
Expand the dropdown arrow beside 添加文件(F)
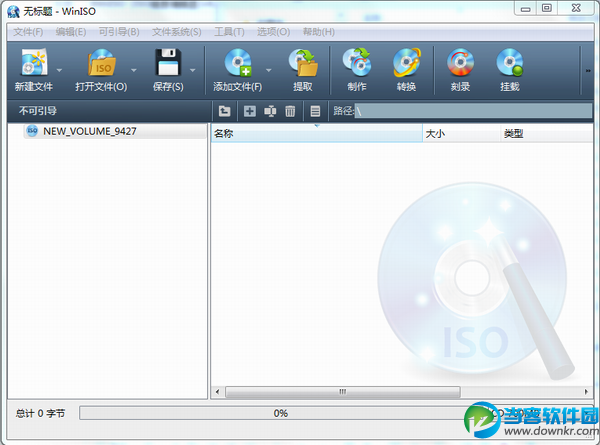(269, 70)
